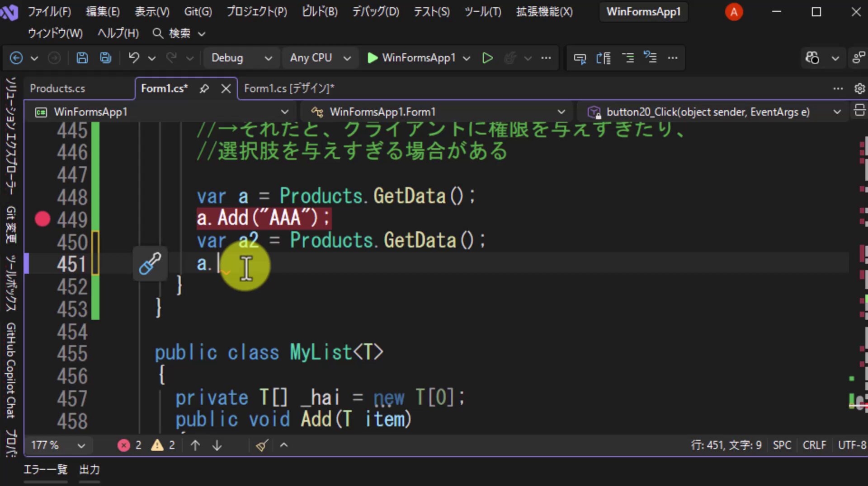Go to previous issue up arrow

pyautogui.click(x=195, y=445)
